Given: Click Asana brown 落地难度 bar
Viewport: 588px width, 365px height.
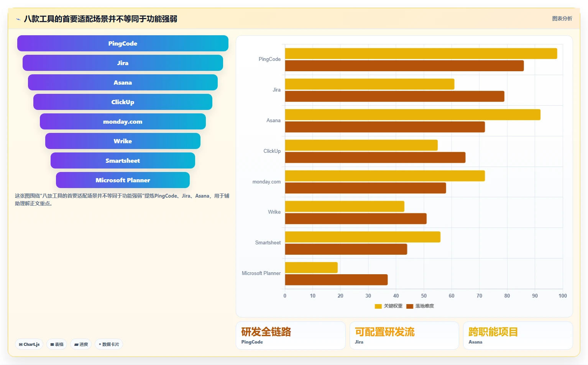Looking at the screenshot, I should (x=385, y=127).
